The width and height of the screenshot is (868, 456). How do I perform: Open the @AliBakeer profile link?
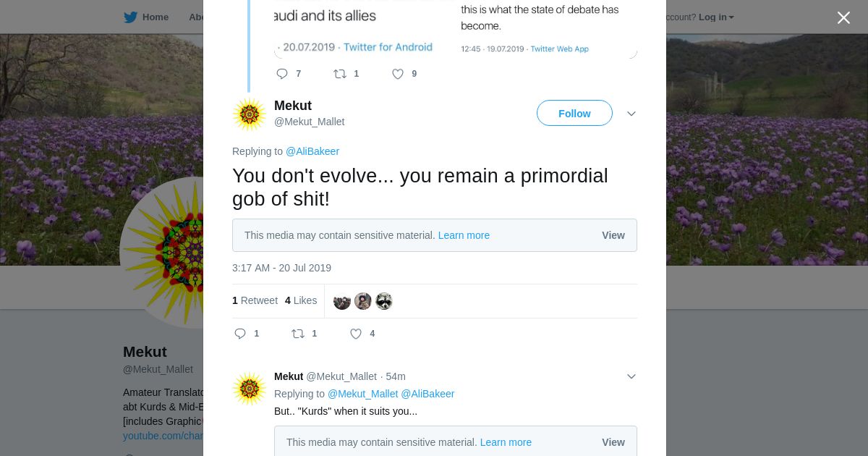coord(312,151)
